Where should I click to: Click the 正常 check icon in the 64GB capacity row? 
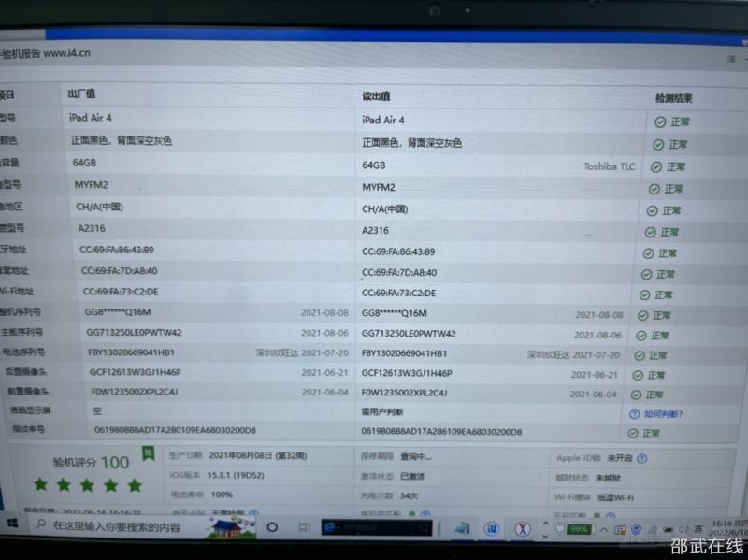[x=658, y=167]
